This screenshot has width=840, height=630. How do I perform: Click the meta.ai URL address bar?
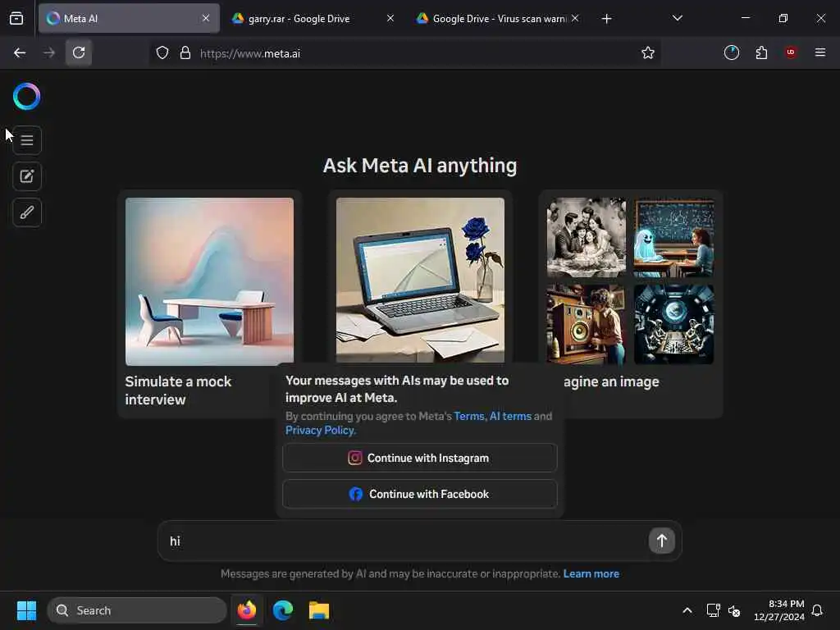(x=404, y=53)
